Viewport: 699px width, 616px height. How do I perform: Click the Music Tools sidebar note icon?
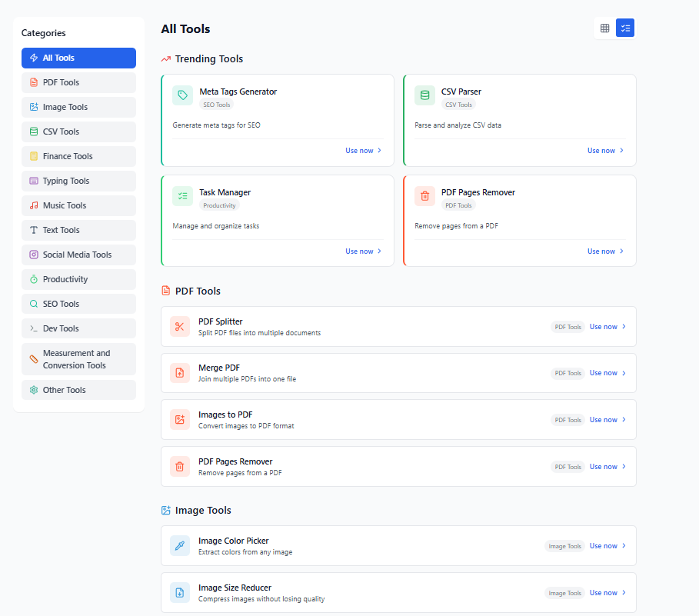[34, 205]
